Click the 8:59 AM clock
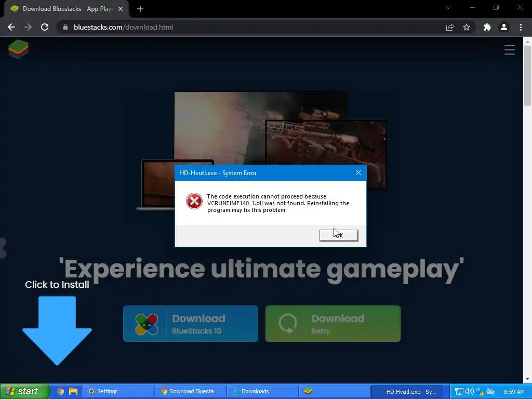Screen dimensions: 532x399 [514, 392]
